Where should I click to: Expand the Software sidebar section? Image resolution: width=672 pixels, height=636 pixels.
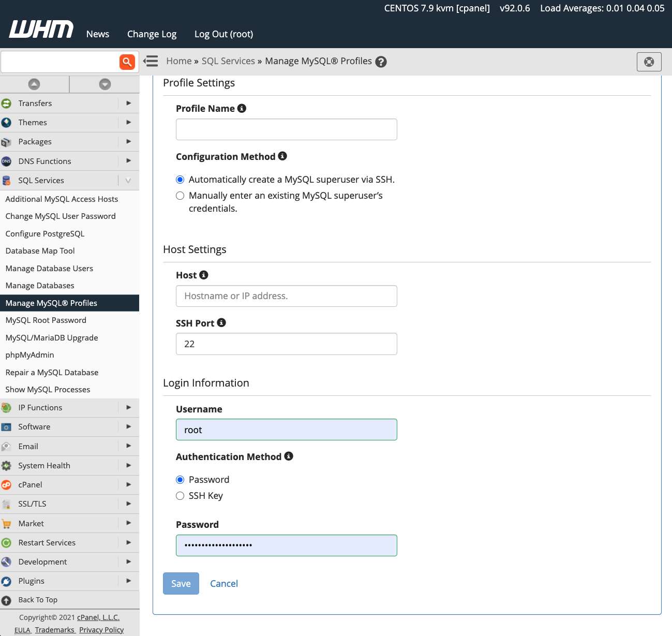pyautogui.click(x=128, y=426)
